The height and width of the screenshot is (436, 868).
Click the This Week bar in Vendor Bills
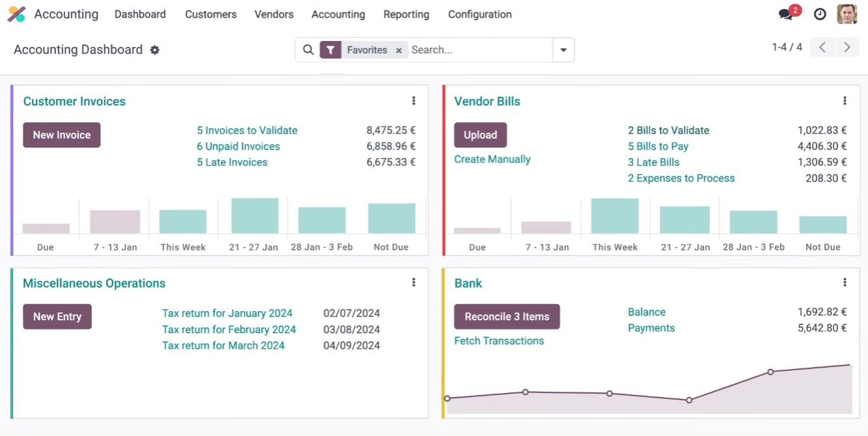coord(615,216)
